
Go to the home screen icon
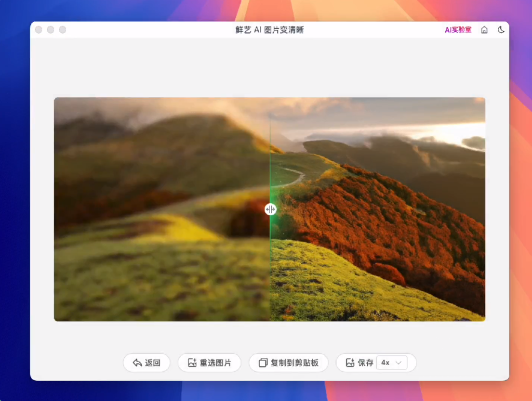click(x=484, y=30)
